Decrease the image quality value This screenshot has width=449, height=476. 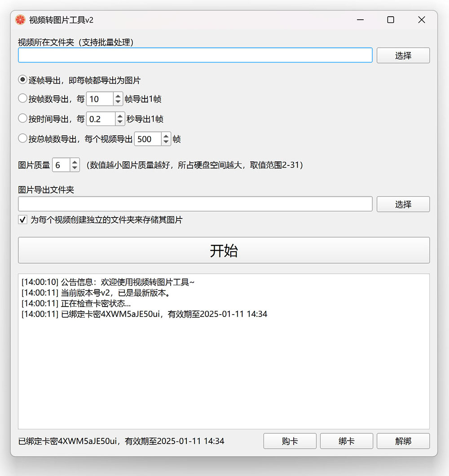75,168
